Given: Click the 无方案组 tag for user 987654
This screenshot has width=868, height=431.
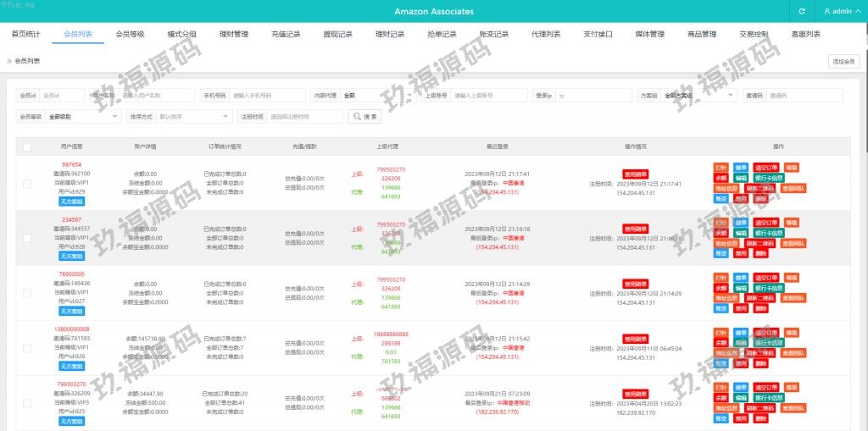Looking at the screenshot, I should pyautogui.click(x=71, y=201).
